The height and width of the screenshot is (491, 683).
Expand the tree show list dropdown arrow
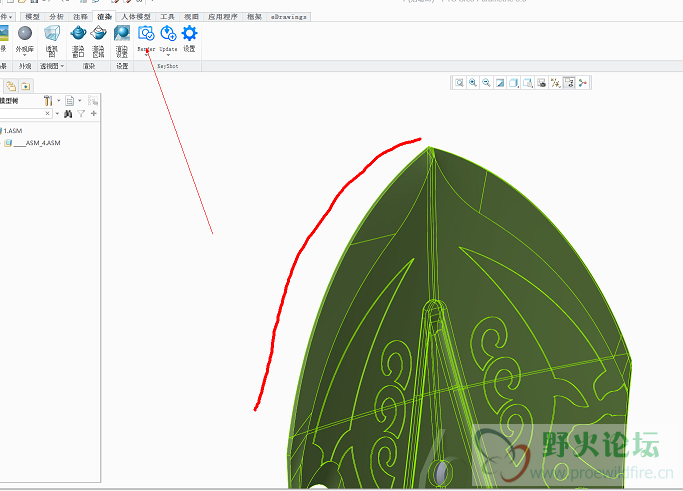80,101
